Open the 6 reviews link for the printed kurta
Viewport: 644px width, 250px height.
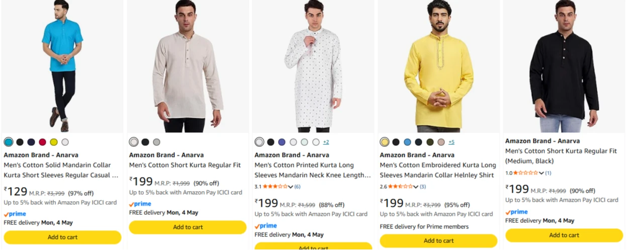tap(298, 187)
